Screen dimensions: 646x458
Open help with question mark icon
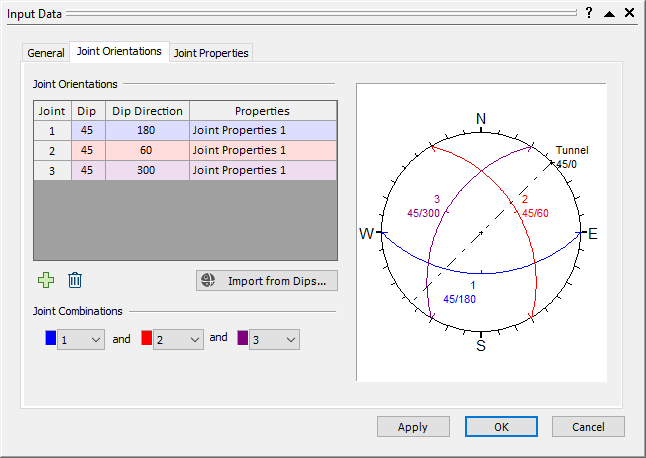pyautogui.click(x=589, y=13)
